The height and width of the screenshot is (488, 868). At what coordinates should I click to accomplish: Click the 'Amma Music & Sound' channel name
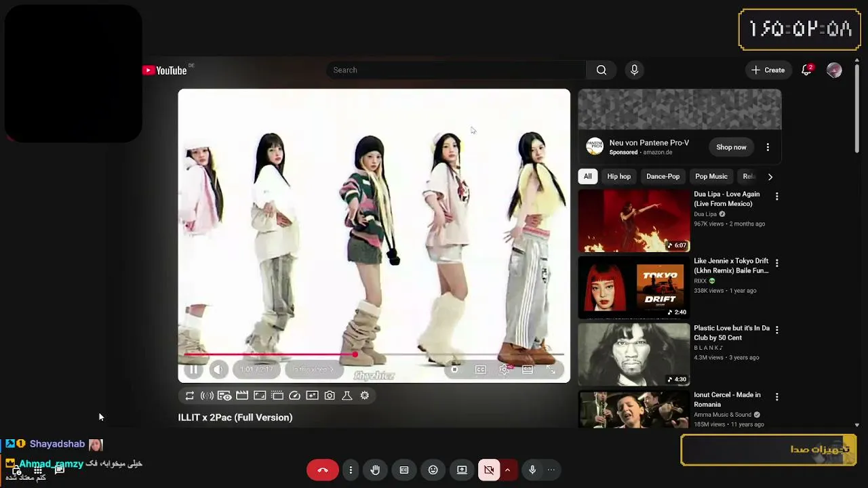point(722,415)
